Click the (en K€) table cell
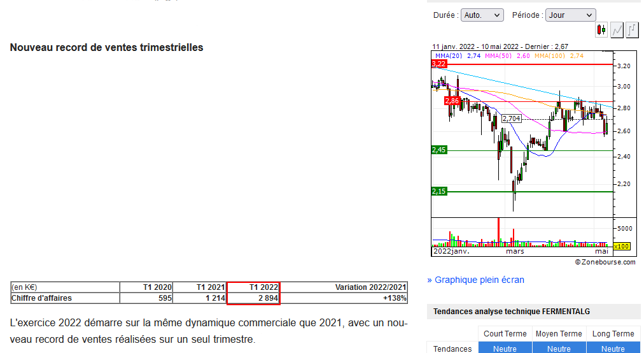 (65, 287)
